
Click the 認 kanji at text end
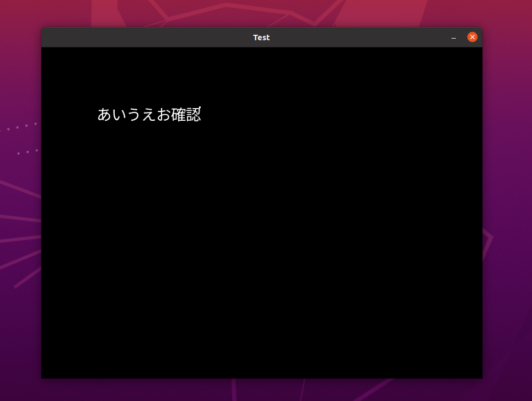[194, 115]
